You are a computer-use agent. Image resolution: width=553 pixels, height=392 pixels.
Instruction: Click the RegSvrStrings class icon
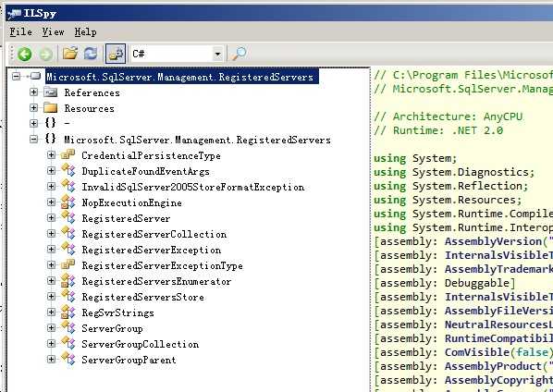point(68,312)
